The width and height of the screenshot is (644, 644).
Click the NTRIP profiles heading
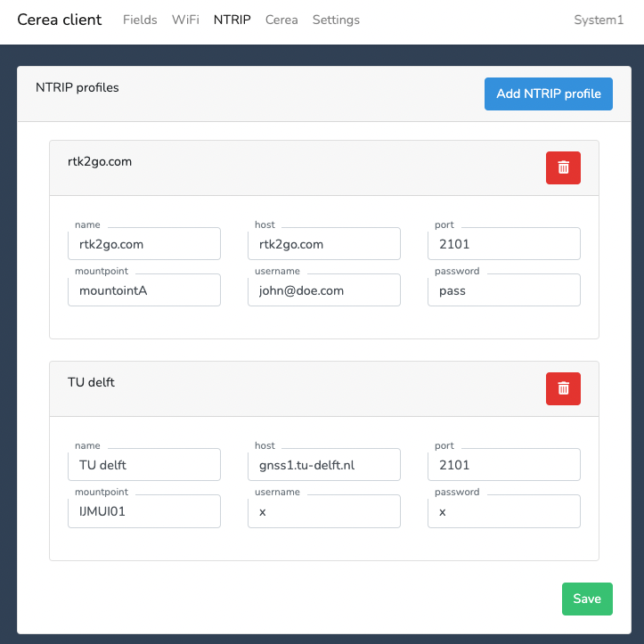click(77, 87)
